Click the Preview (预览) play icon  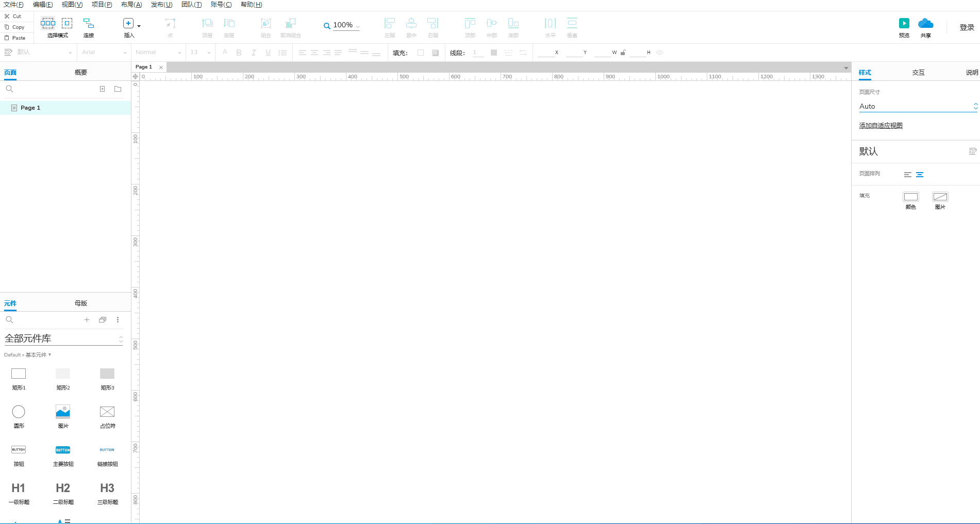(x=904, y=24)
